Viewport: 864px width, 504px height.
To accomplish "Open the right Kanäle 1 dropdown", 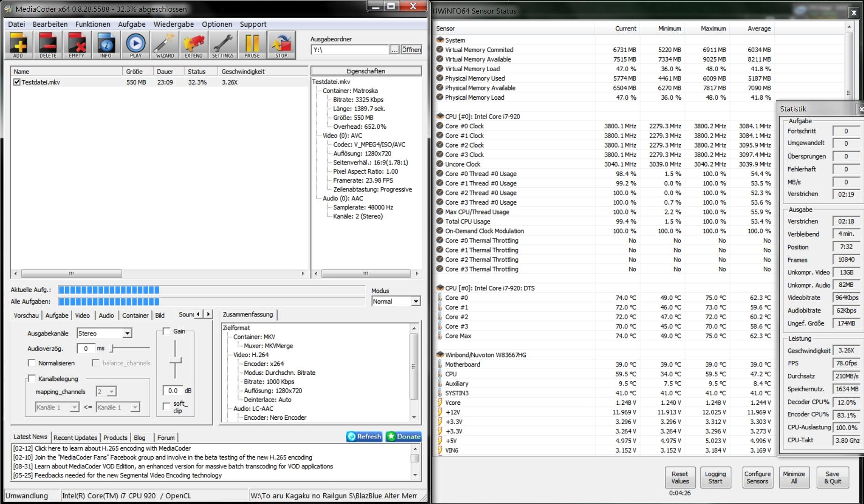I will (118, 407).
